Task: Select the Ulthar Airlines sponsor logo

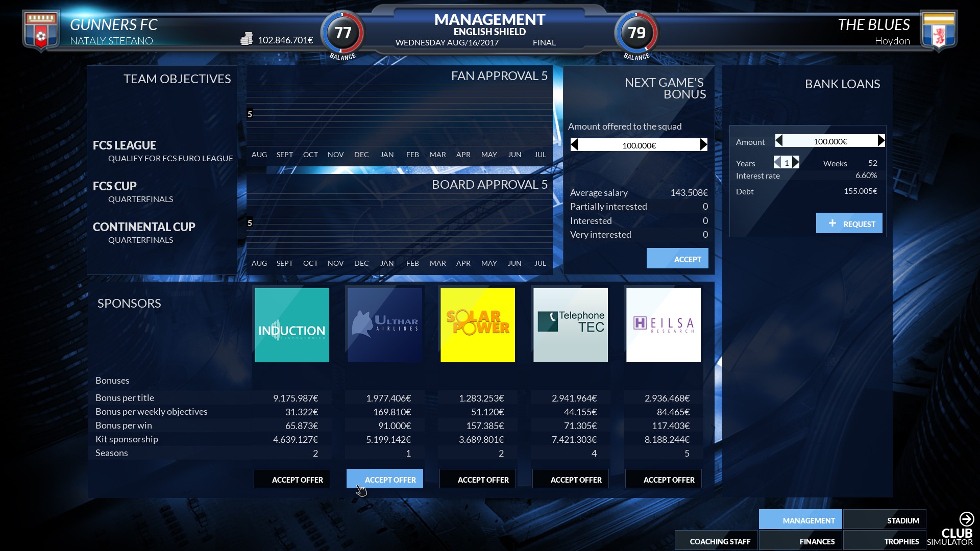Action: pos(384,324)
